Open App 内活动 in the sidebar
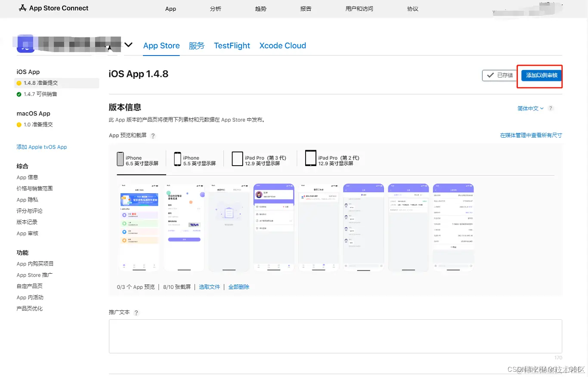Screen dimensions: 588x377 click(30, 297)
